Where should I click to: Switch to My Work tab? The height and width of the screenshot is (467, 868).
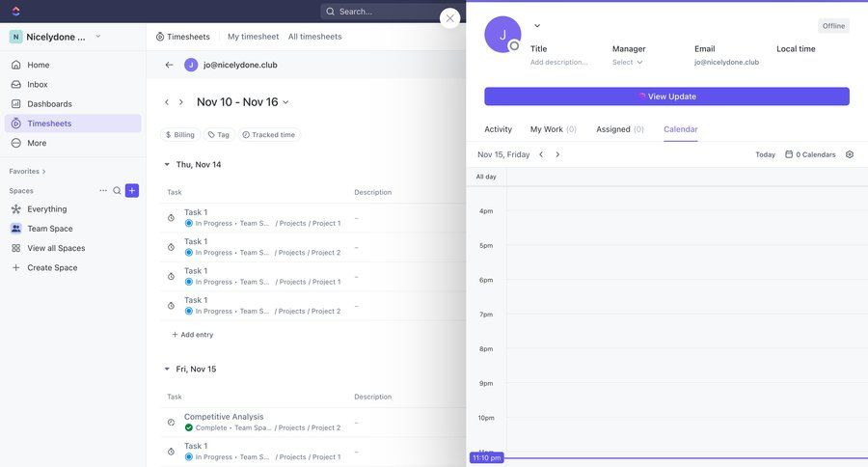[x=553, y=129]
